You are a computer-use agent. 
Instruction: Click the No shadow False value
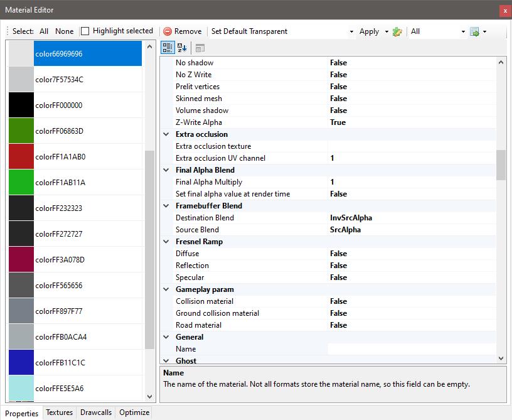coord(338,63)
